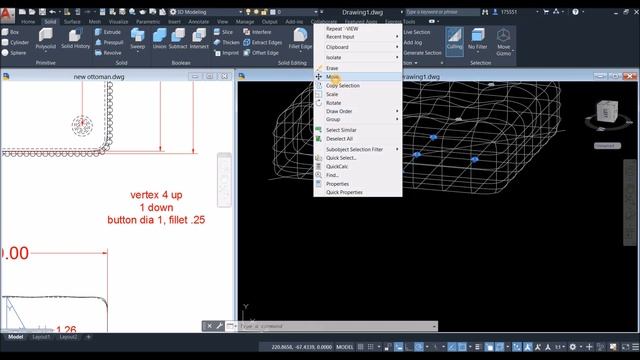Click the Interfere tool
The width and height of the screenshot is (640, 360).
click(257, 32)
